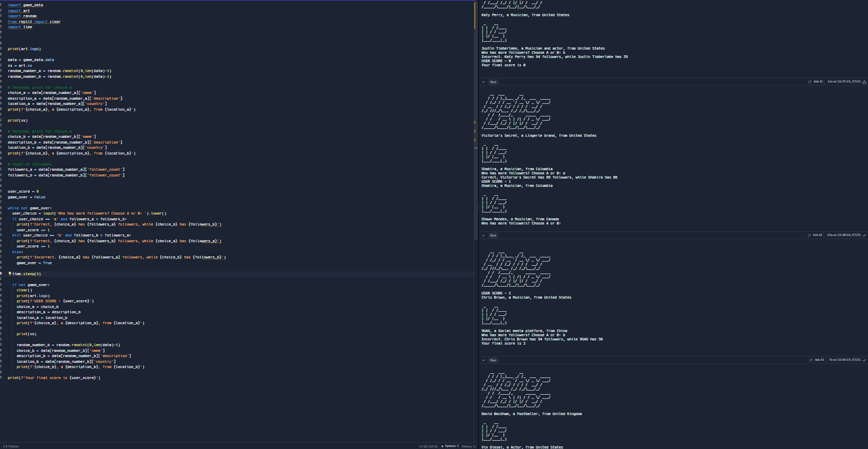Collapse the run output from 15:38:44
The height and width of the screenshot is (449, 868).
483,235
